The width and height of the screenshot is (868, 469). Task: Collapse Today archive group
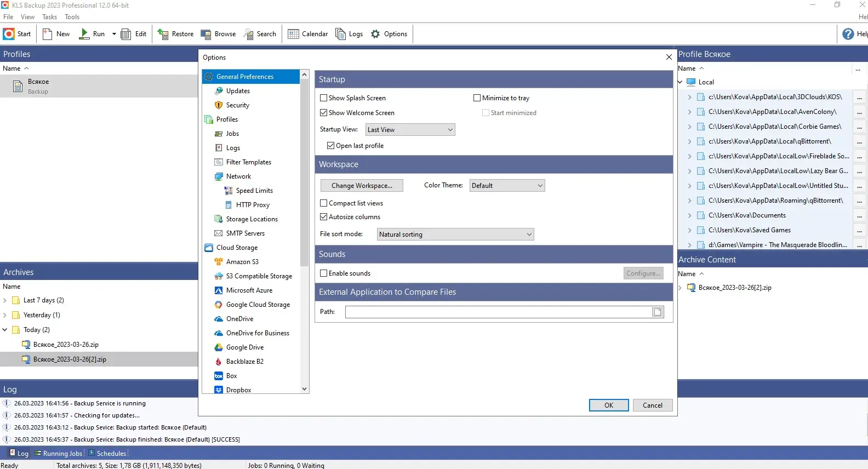tap(5, 330)
